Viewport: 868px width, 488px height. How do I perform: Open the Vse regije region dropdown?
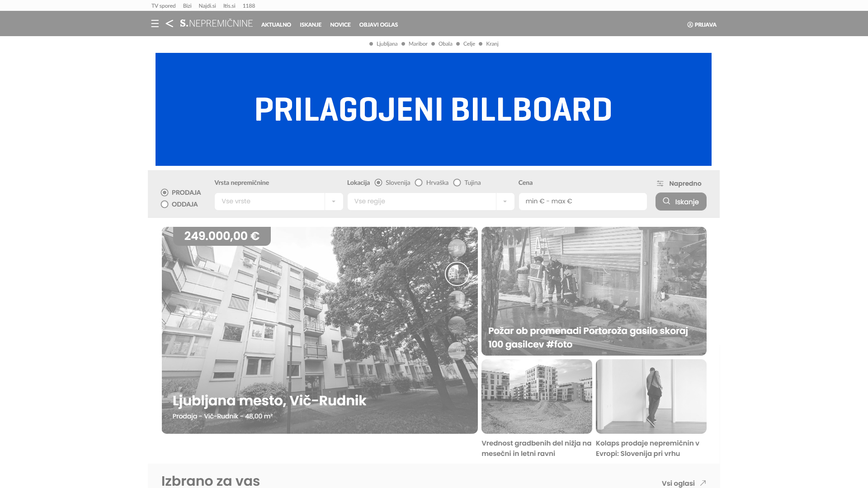(x=431, y=202)
